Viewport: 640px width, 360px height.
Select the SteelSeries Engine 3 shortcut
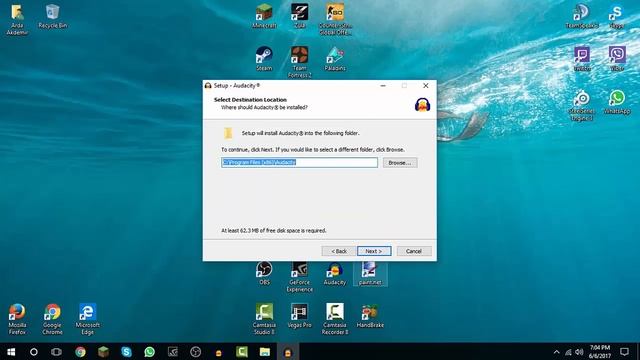[582, 105]
